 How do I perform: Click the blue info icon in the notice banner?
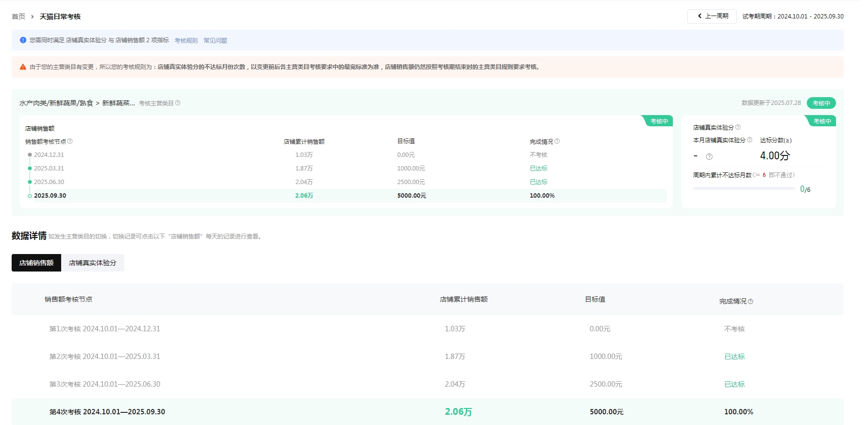coord(23,40)
